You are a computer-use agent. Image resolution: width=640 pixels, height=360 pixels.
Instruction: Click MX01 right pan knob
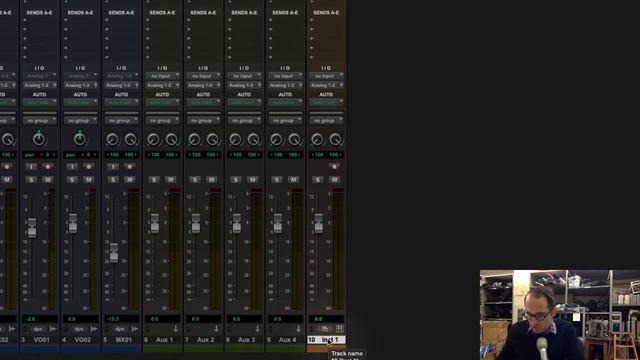coord(131,139)
